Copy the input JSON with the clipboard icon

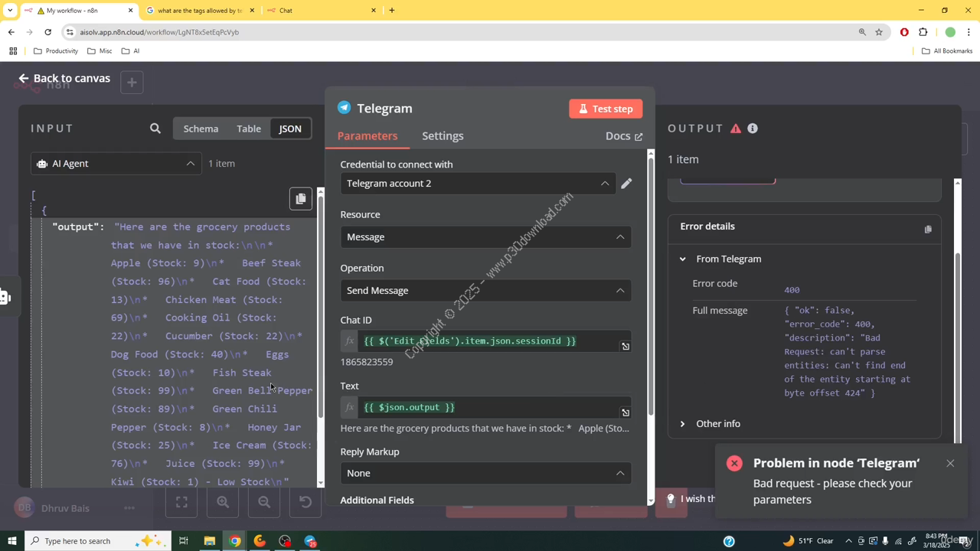[x=301, y=199]
